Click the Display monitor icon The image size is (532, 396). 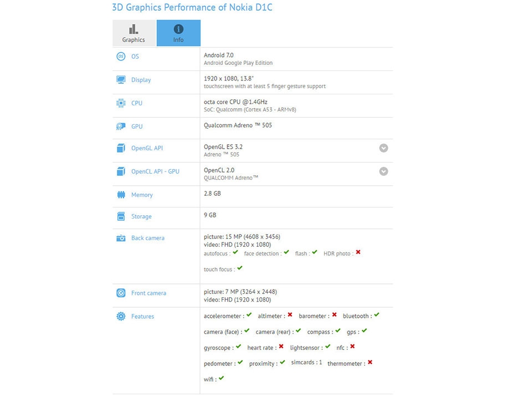click(121, 80)
